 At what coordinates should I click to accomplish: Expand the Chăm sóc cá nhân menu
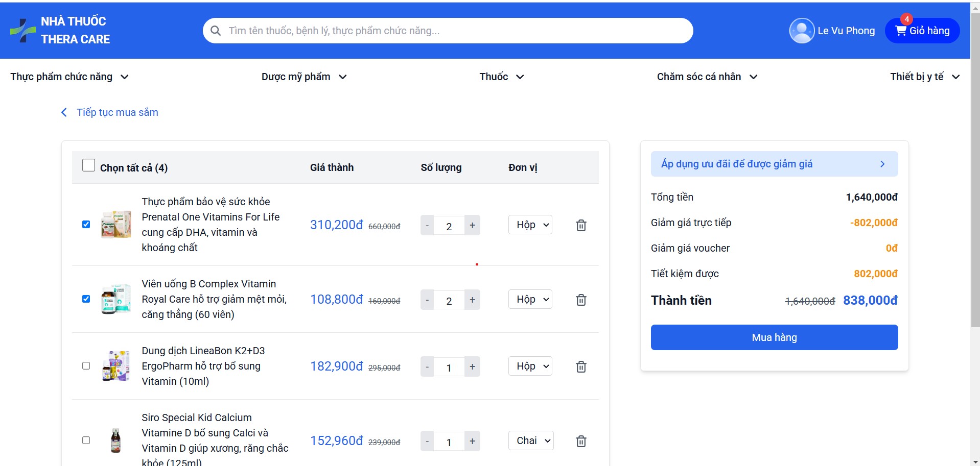point(707,77)
